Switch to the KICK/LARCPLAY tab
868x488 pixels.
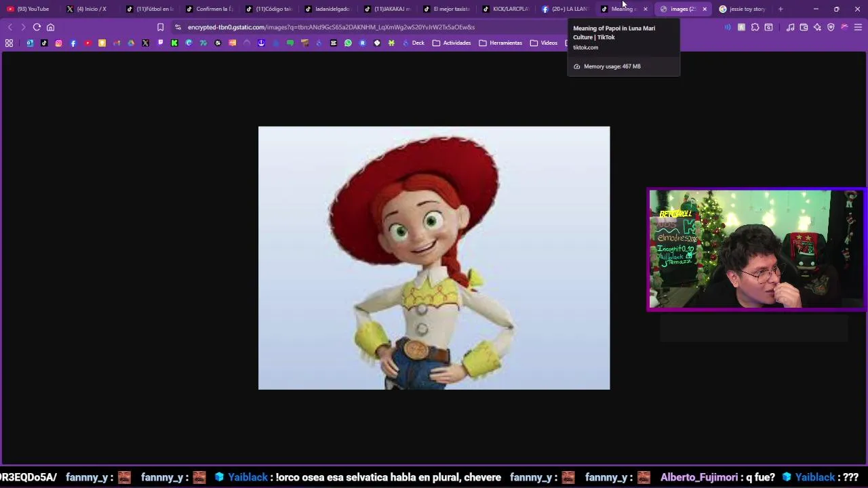pyautogui.click(x=507, y=9)
